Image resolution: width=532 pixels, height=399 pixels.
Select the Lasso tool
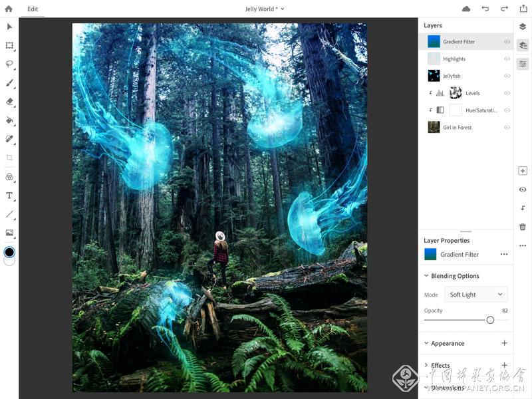click(x=9, y=64)
